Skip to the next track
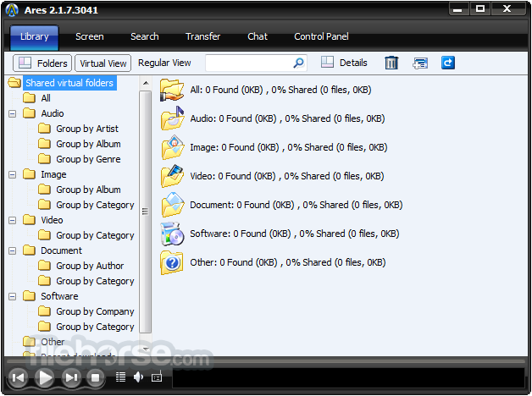The width and height of the screenshot is (532, 396). click(x=72, y=377)
